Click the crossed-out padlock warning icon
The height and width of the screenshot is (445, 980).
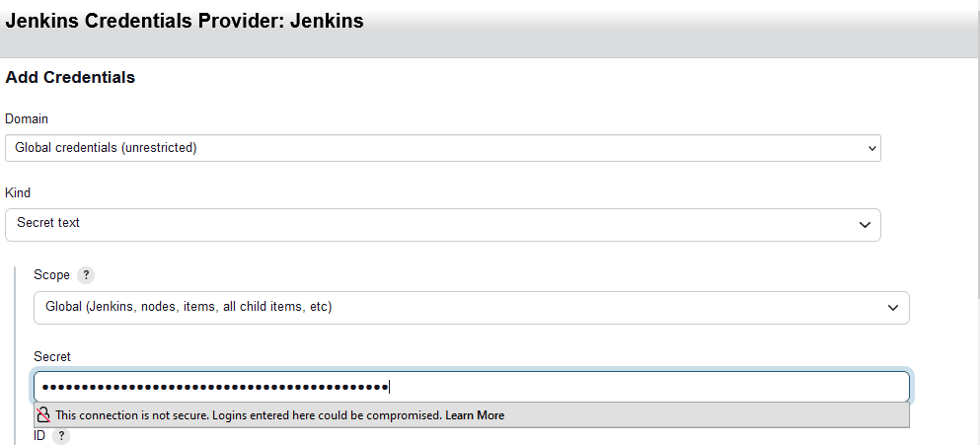(43, 415)
